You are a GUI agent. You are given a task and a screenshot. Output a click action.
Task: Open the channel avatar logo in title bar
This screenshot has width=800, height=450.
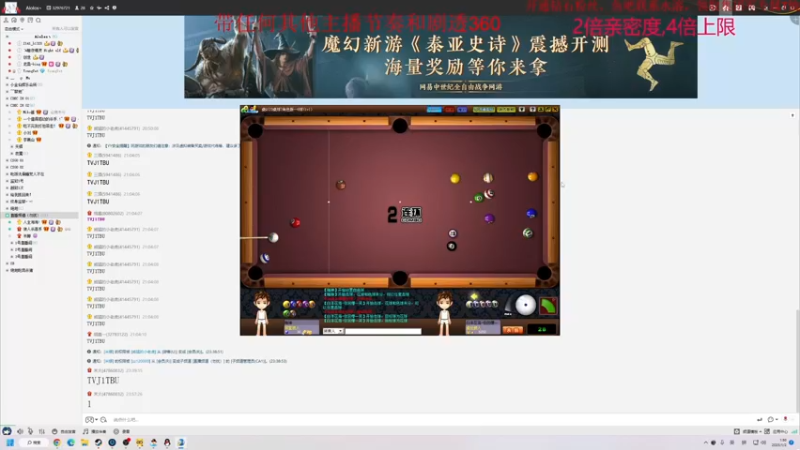[11, 7]
